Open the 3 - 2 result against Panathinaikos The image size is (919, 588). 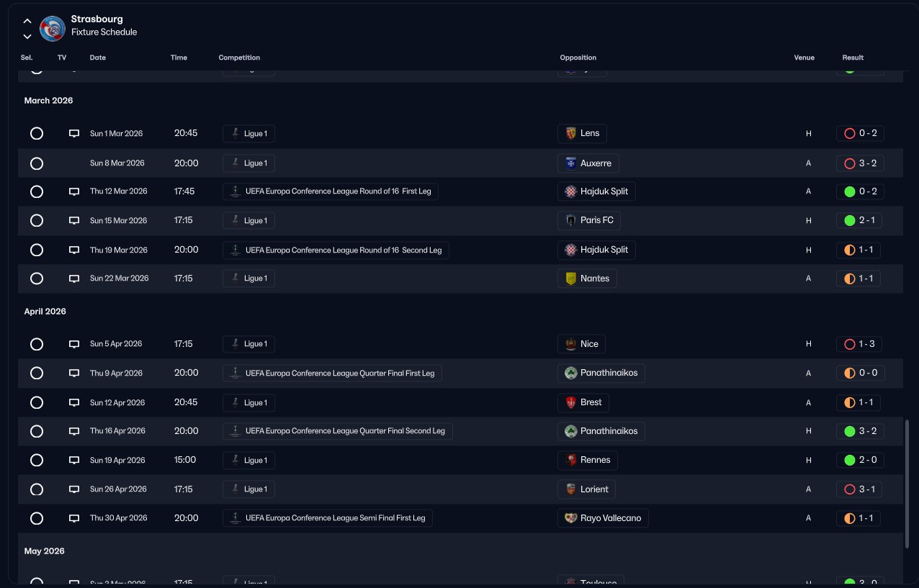click(x=860, y=431)
